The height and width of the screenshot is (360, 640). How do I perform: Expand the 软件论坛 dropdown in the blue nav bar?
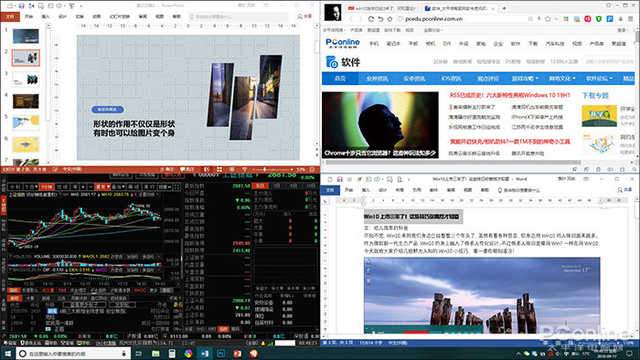pos(599,78)
